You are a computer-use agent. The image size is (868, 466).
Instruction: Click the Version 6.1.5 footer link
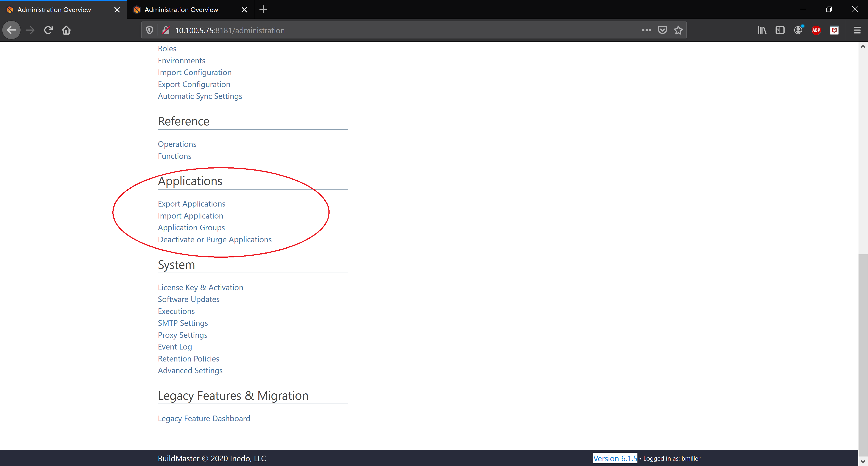coord(615,458)
